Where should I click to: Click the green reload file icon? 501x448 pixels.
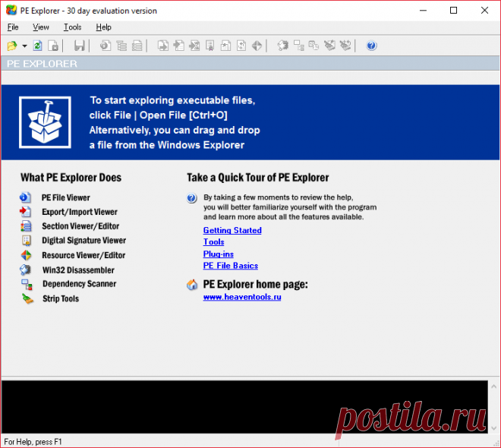pos(37,46)
